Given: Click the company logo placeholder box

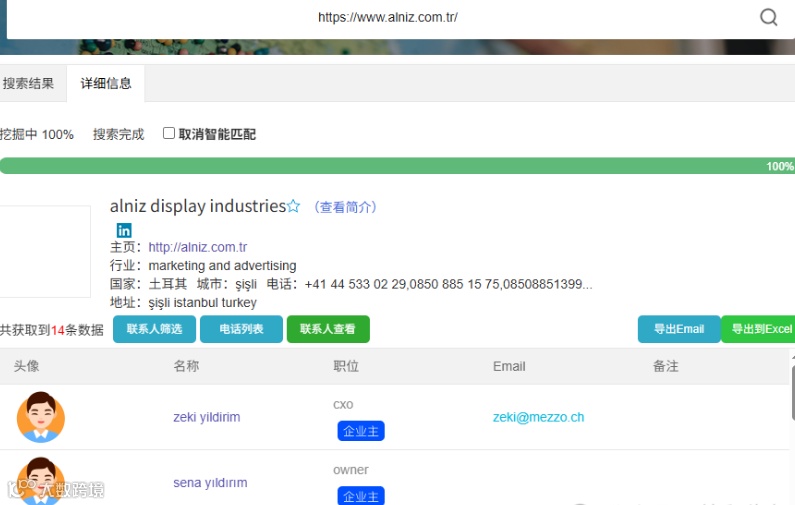Looking at the screenshot, I should (x=45, y=251).
